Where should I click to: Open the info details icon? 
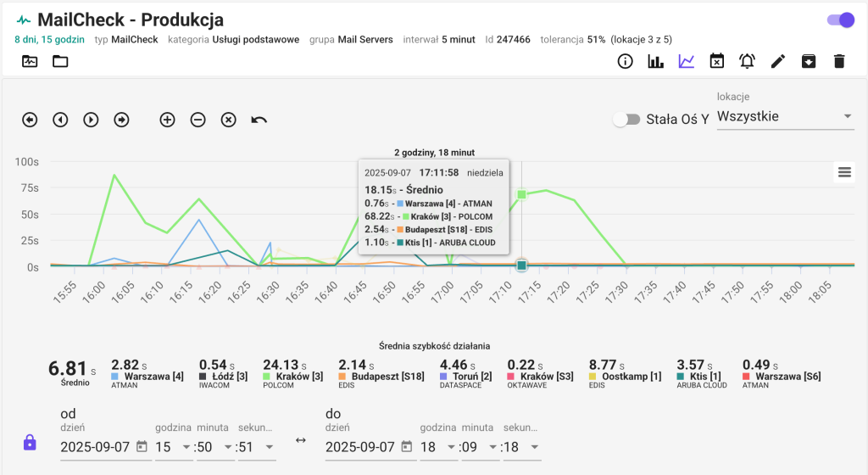point(626,61)
